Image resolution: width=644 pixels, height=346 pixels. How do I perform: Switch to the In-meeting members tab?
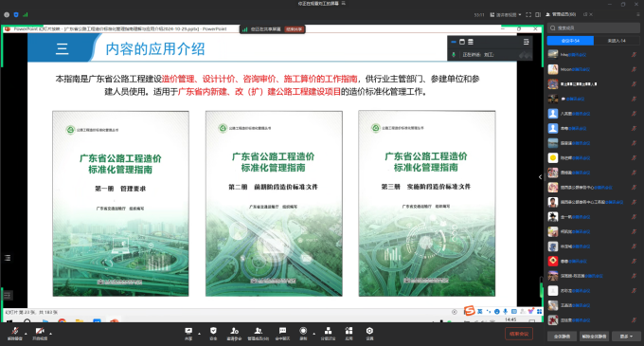[x=570, y=41]
